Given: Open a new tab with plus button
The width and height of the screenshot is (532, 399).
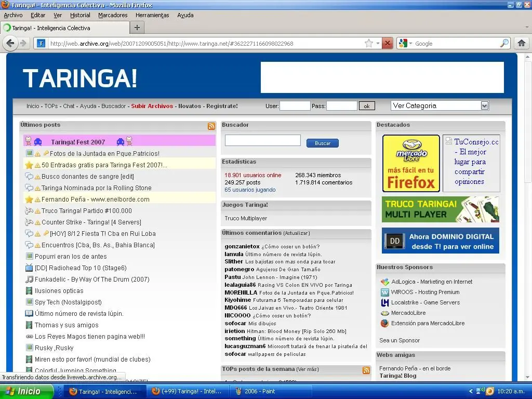Looking at the screenshot, I should (137, 28).
